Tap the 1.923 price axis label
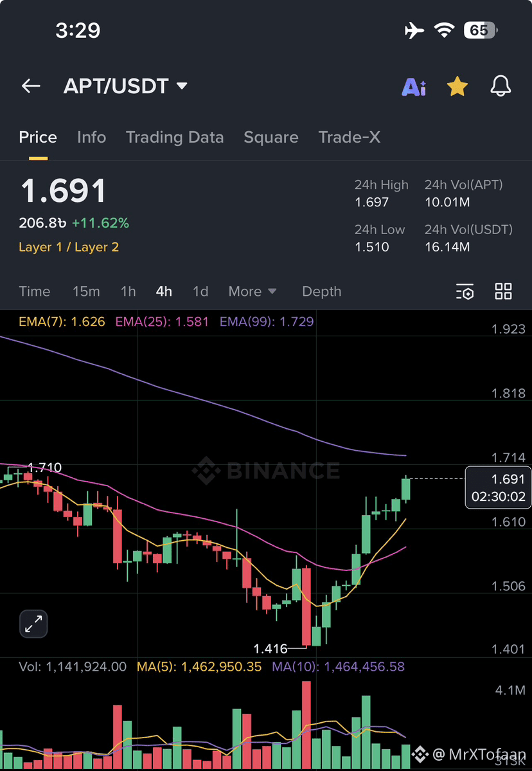The height and width of the screenshot is (771, 532). [x=508, y=329]
